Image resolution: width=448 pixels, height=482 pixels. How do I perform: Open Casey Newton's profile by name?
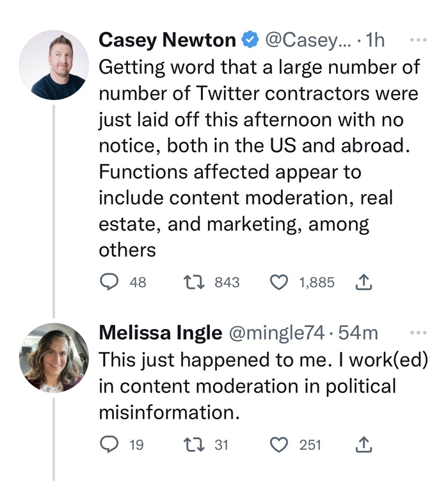click(x=167, y=40)
